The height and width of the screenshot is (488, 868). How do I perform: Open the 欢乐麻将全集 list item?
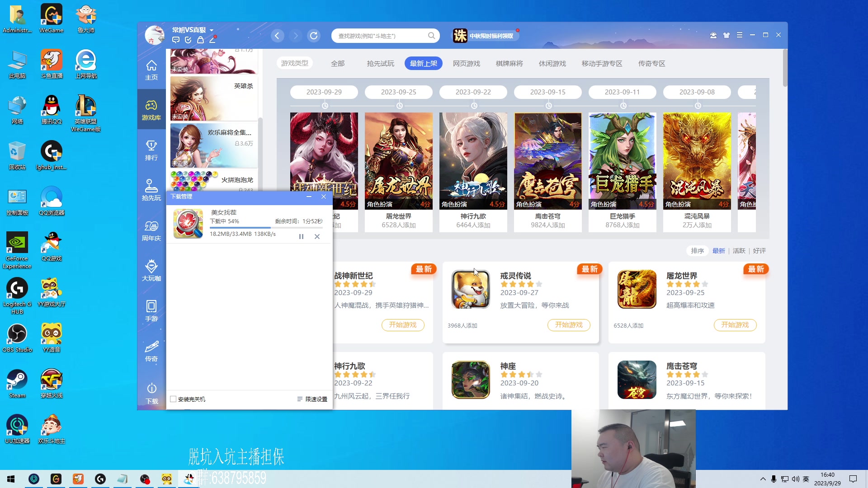coord(214,145)
